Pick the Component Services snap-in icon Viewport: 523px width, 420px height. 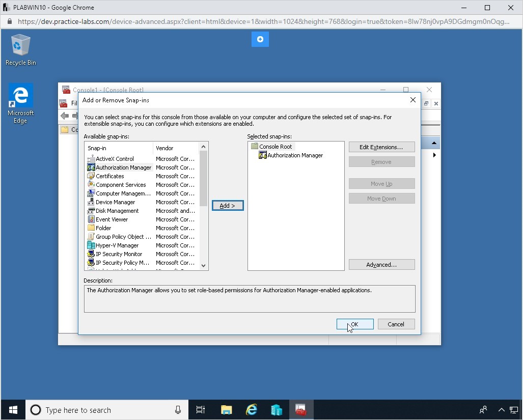91,185
